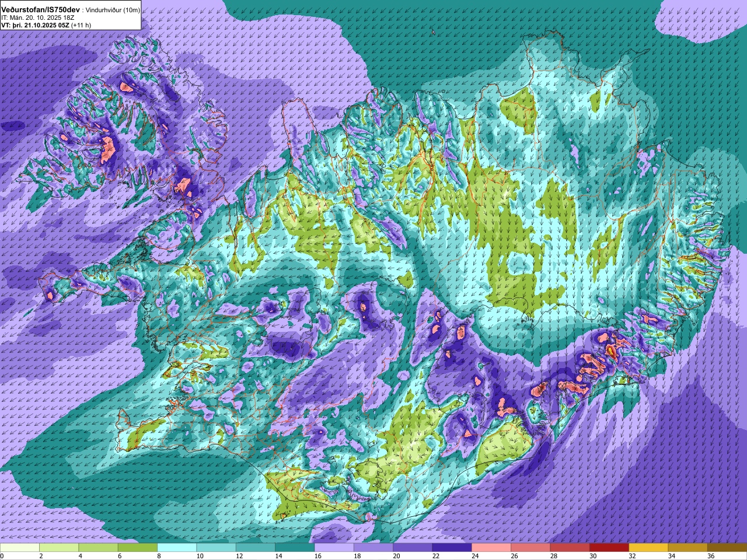Click the 28–30 red legend swatch
The width and height of the screenshot is (747, 560).
pos(570,548)
